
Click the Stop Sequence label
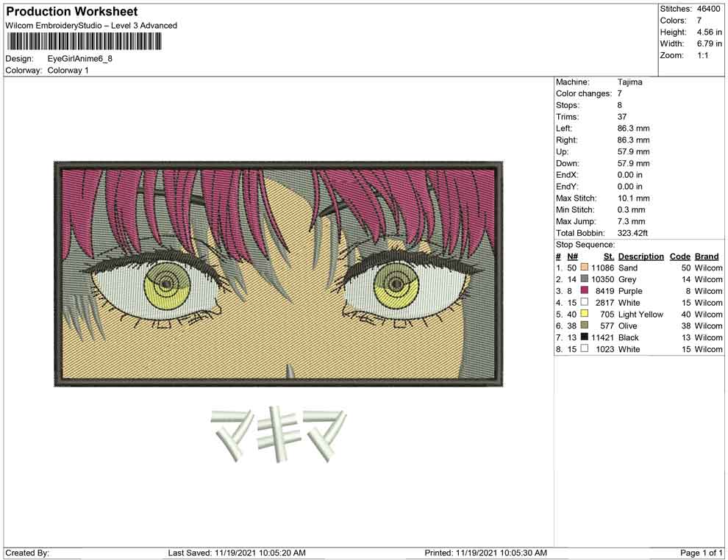point(585,245)
